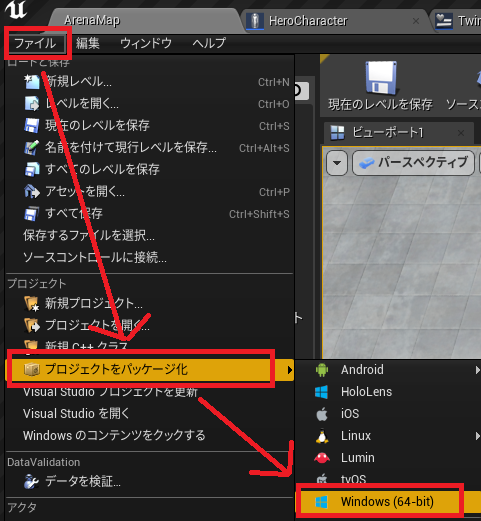Click the 新規レベル icon
This screenshot has height=521, width=481.
pyautogui.click(x=32, y=82)
